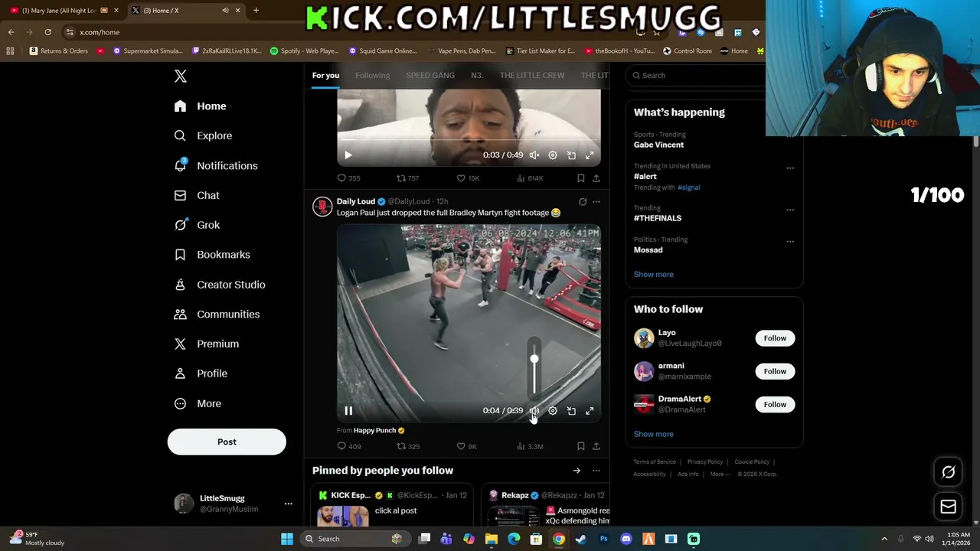Screen dimensions: 980x551
Task: Open Windows Start menu
Action: tap(287, 539)
